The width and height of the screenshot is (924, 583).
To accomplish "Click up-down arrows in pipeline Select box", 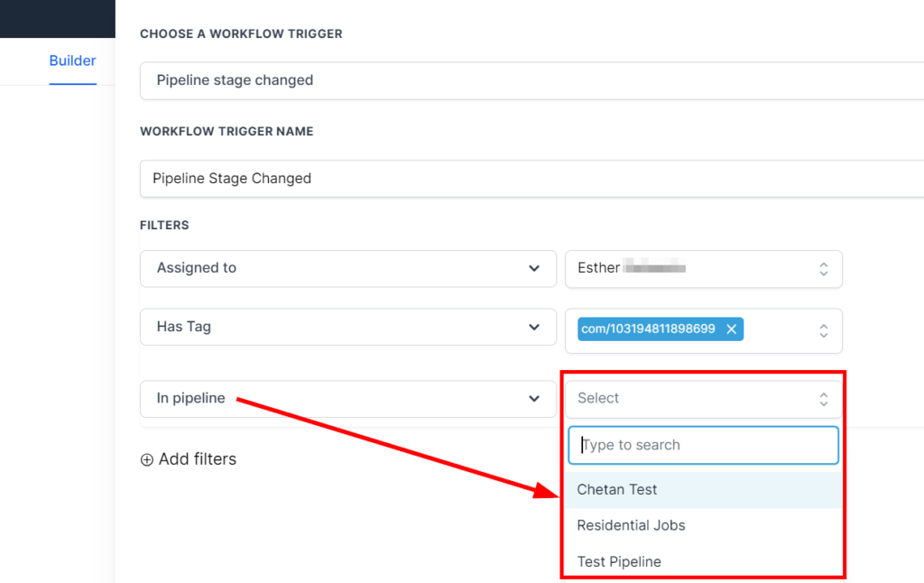I will click(823, 399).
